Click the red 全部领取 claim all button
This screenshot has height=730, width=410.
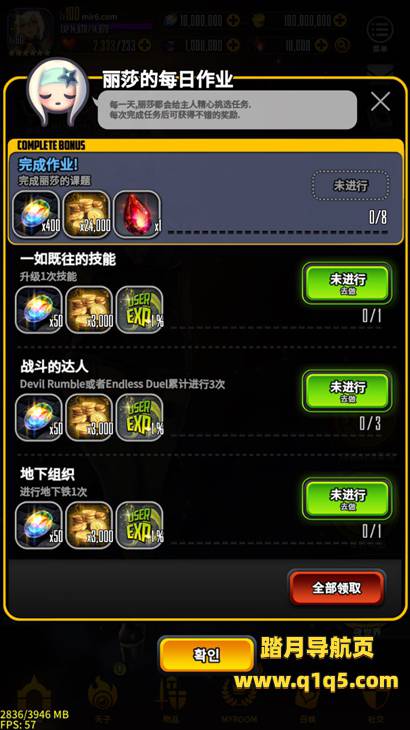pos(336,588)
